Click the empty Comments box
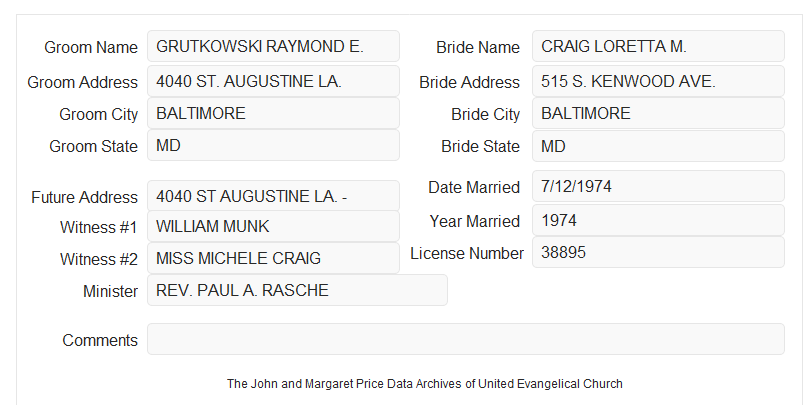Screen dimensions: 805x405 point(466,339)
